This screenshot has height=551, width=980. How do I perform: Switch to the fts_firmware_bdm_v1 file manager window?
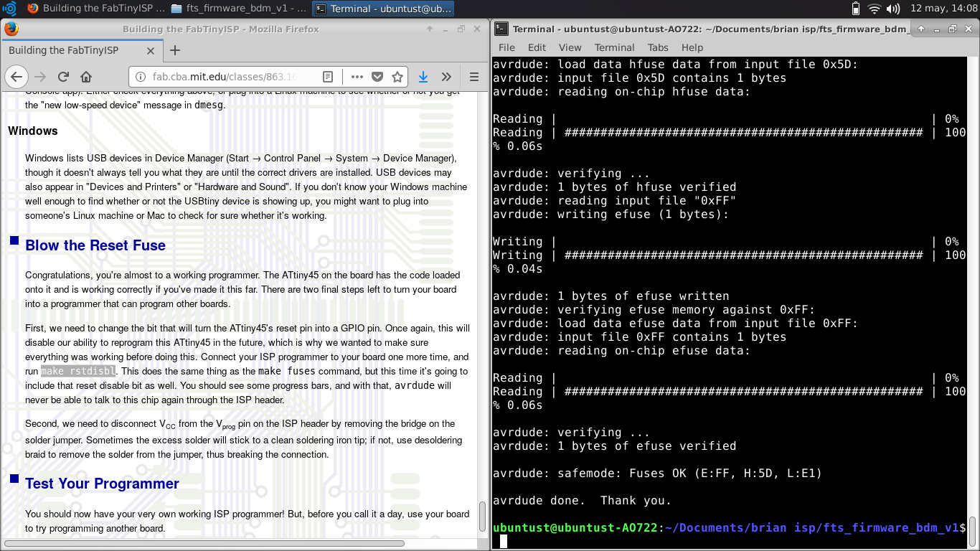coord(239,9)
